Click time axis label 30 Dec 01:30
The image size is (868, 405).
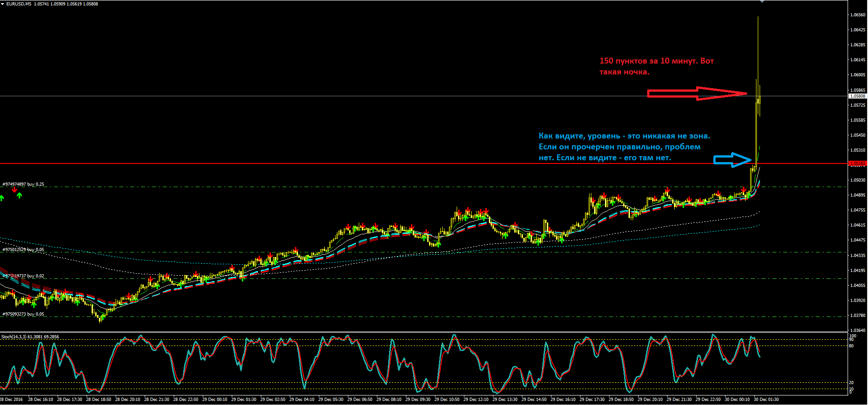pos(766,400)
